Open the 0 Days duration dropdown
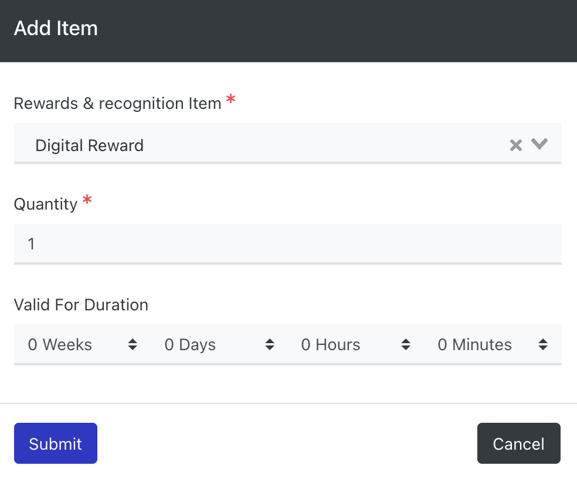 [x=219, y=345]
